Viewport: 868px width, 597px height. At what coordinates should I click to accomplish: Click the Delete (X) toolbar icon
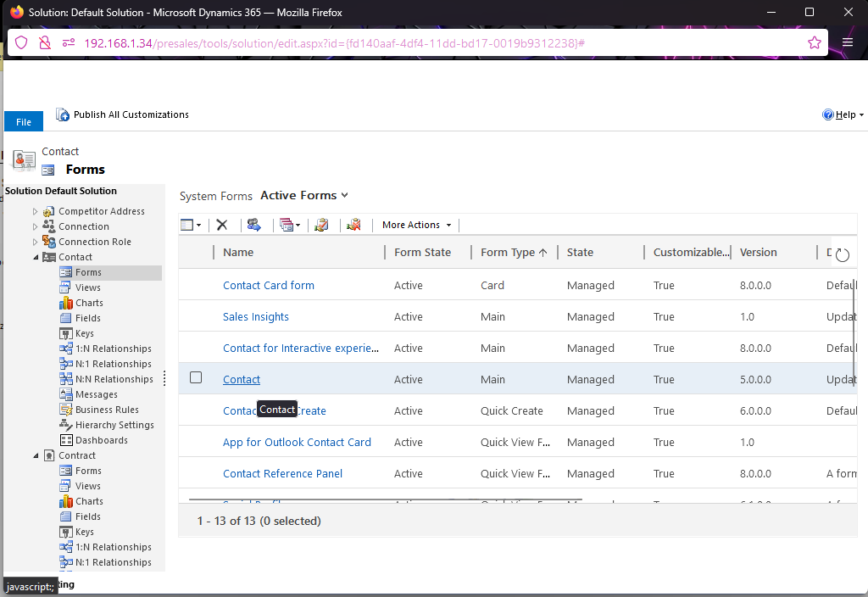click(x=222, y=225)
